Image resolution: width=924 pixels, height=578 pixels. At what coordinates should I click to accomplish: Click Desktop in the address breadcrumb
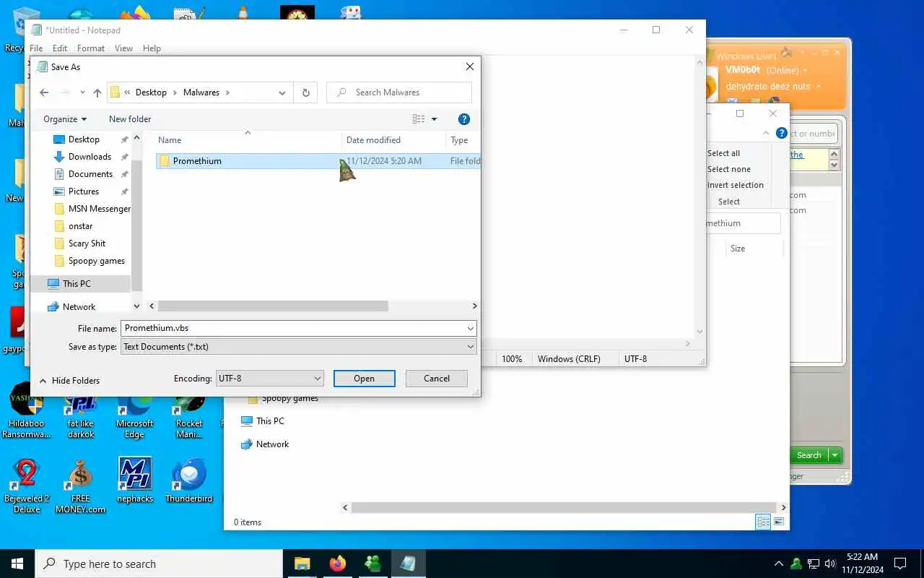[x=151, y=92]
